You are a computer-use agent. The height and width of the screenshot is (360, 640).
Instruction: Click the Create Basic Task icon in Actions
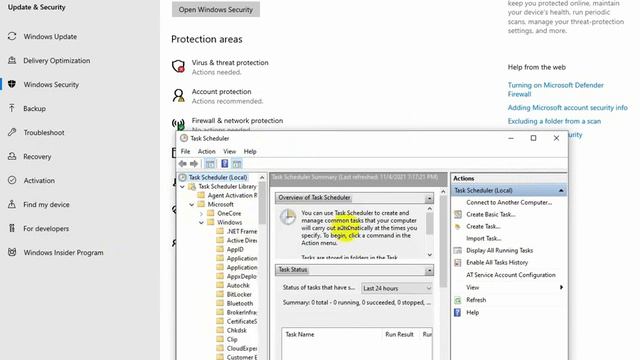pos(458,214)
